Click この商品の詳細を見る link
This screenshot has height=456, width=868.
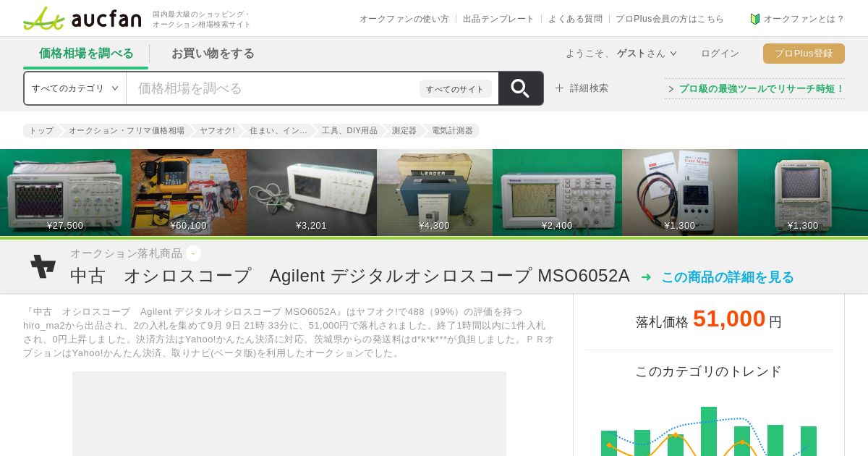click(x=728, y=277)
